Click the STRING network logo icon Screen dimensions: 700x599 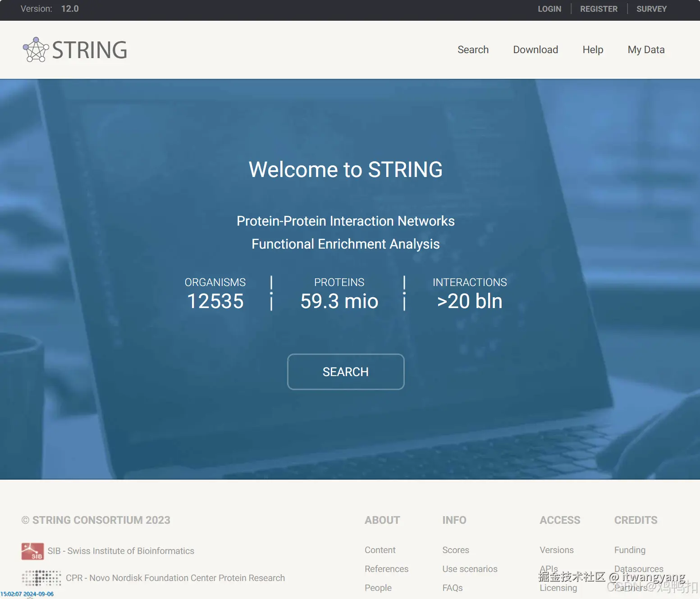[x=36, y=50]
